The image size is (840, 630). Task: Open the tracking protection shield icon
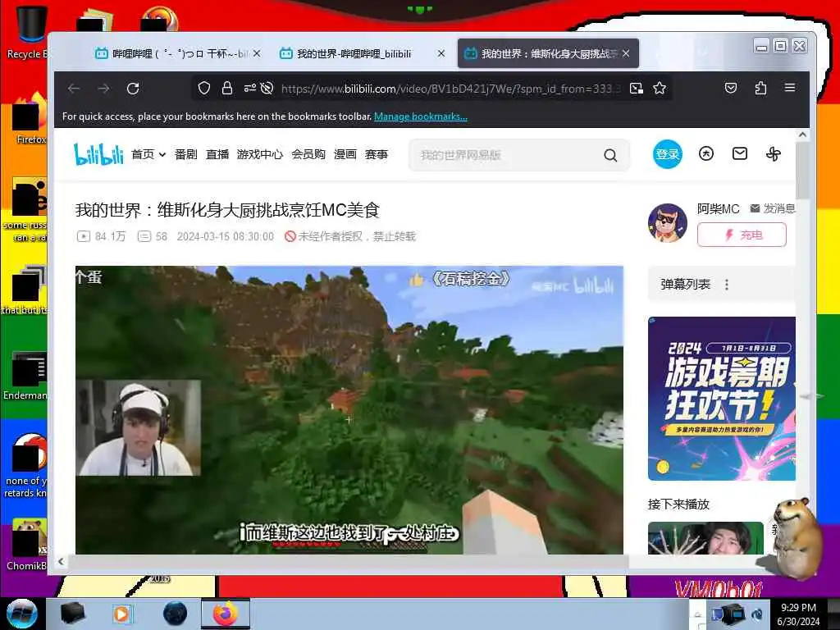203,89
